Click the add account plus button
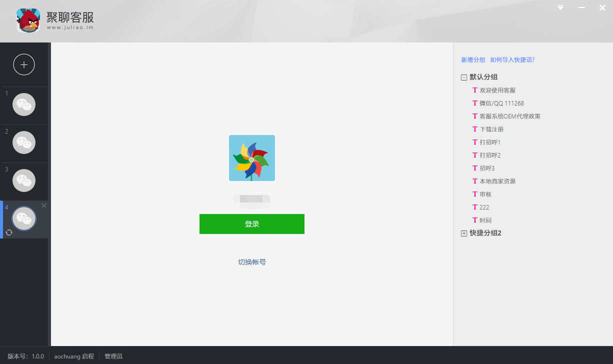The image size is (613, 364). point(24,64)
